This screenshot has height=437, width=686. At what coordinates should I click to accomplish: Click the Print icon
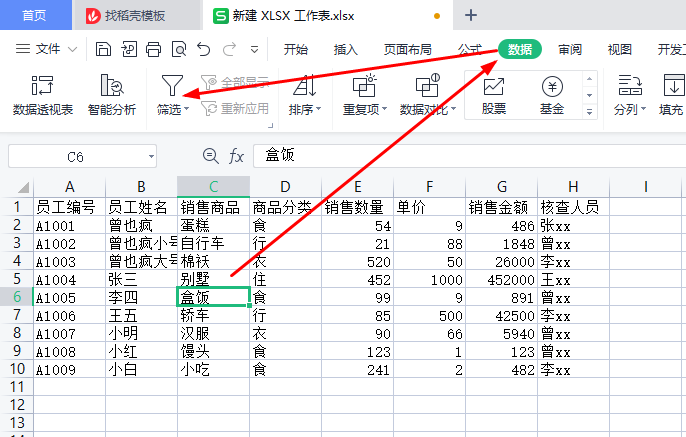pos(154,49)
